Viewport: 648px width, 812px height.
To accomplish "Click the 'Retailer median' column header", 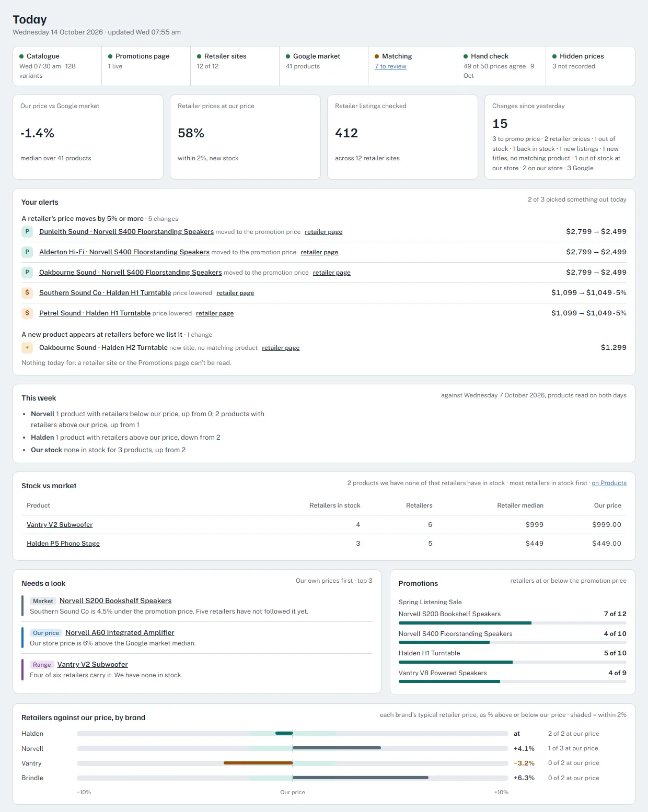I will [x=520, y=505].
